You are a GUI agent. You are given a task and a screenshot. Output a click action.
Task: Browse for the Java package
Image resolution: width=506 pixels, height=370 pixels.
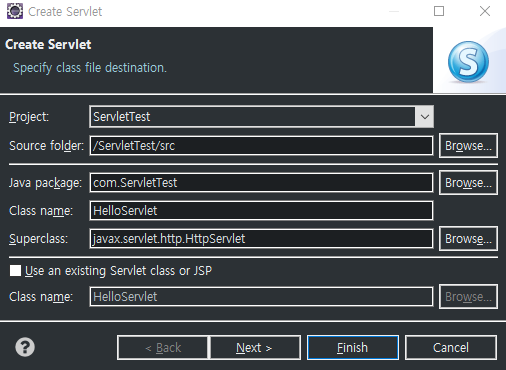click(x=468, y=183)
